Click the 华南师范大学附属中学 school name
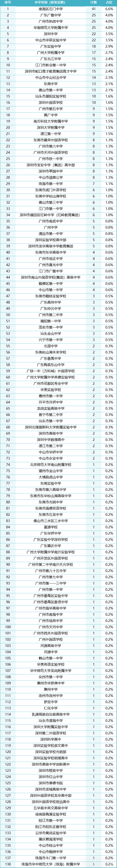117x868 pixels. pyautogui.click(x=51, y=28)
